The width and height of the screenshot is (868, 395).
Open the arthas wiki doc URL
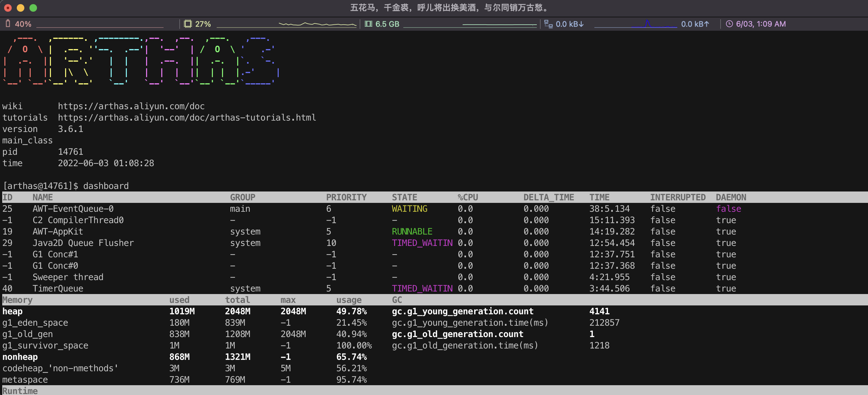(x=131, y=106)
